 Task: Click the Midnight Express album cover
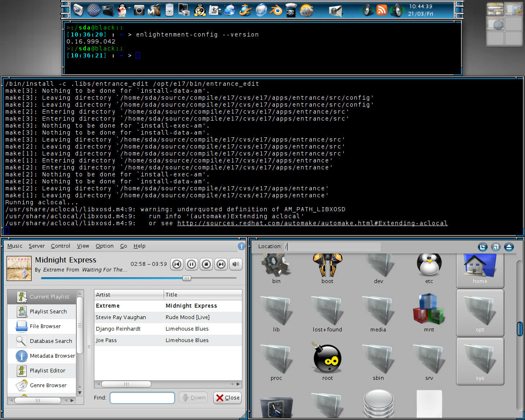click(x=19, y=268)
